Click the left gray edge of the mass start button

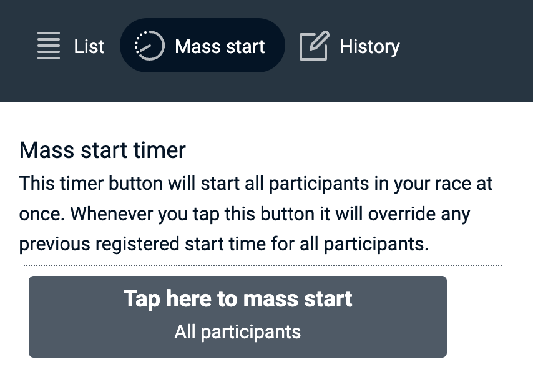pyautogui.click(x=37, y=317)
